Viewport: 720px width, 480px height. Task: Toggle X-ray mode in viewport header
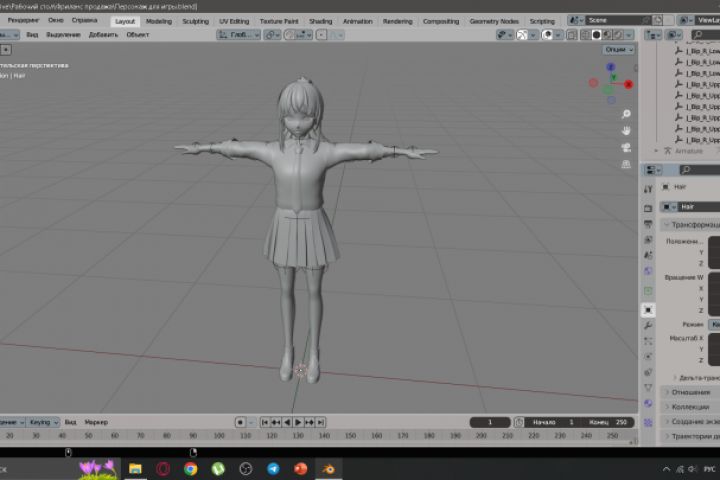click(572, 35)
